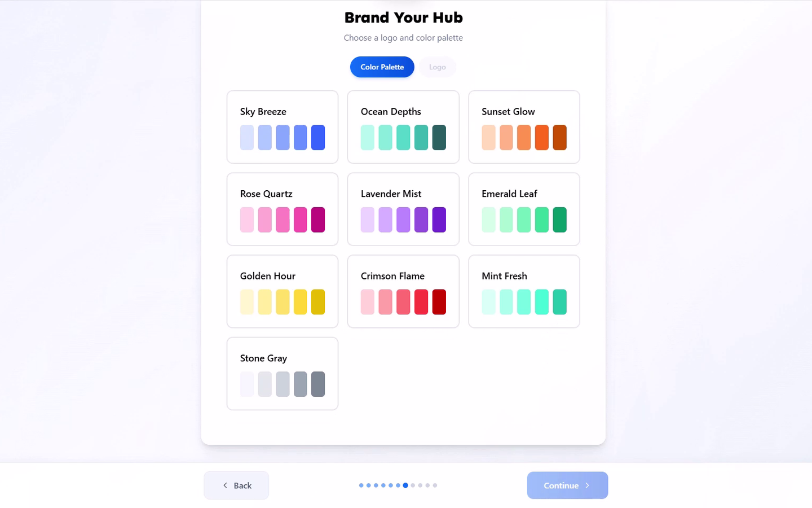Click the lightest pink Crimson Flame swatch
The width and height of the screenshot is (812, 508).
368,302
